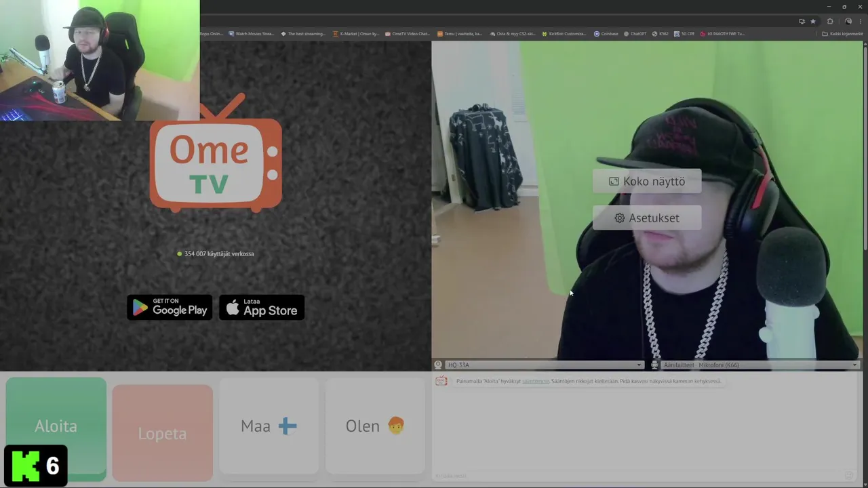868x488 pixels.
Task: Open the browser three-dot menu
Action: click(861, 21)
